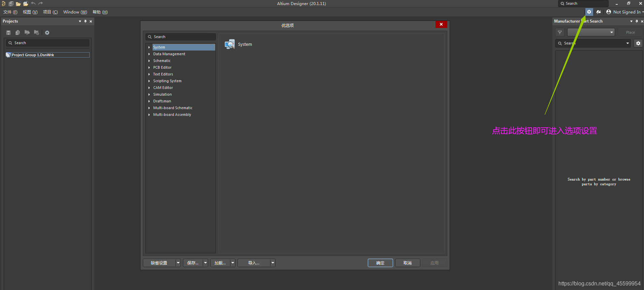Image resolution: width=644 pixels, height=290 pixels.
Task: Expand the Scripting System tree node
Action: (x=149, y=81)
